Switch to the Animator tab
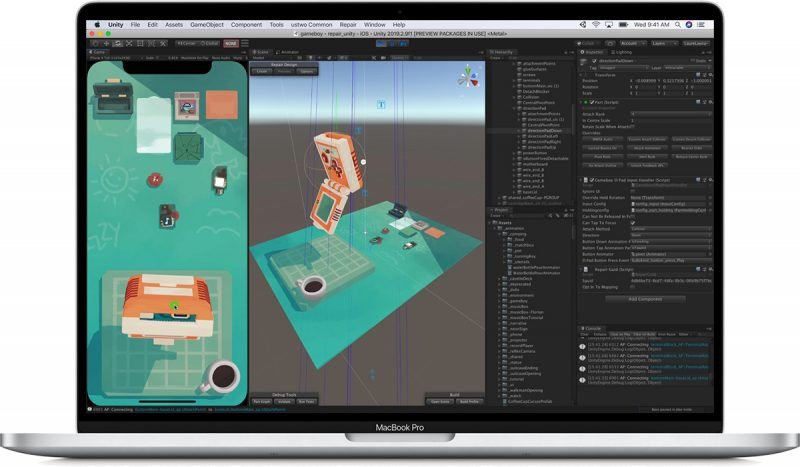 (x=287, y=52)
